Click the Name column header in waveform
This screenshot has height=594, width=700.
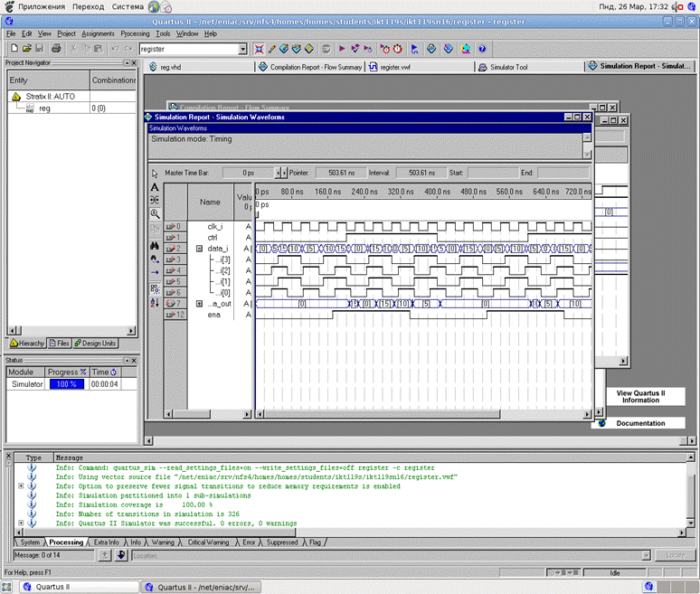point(210,203)
